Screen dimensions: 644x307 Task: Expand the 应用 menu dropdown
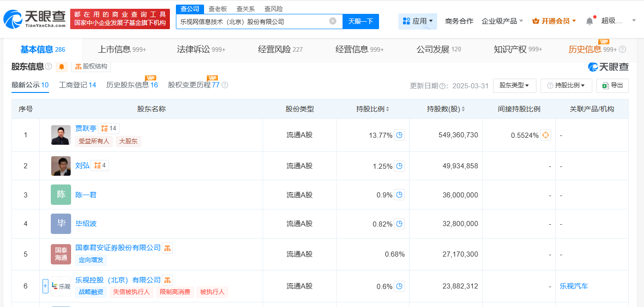tap(418, 21)
